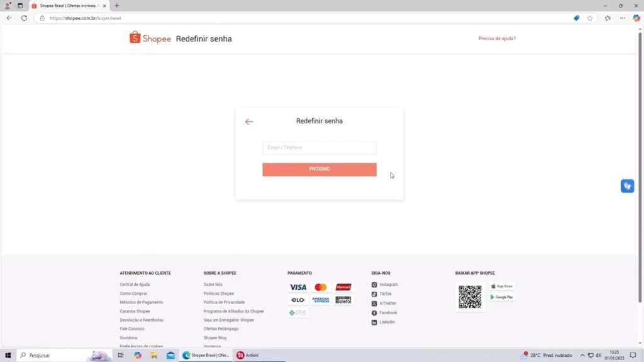Click the Boleto payment icon
644x362 pixels.
343,300
